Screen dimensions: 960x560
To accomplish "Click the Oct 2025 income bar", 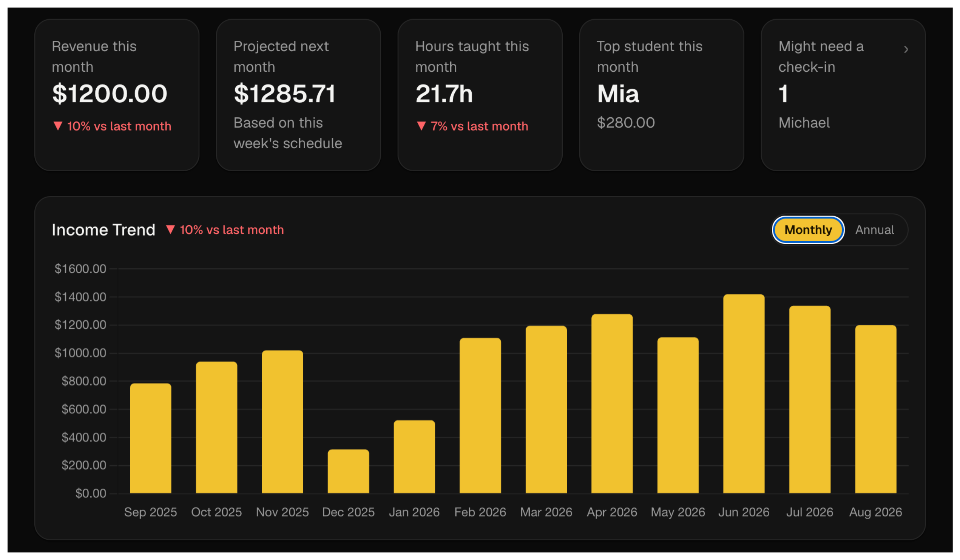I will click(x=216, y=428).
